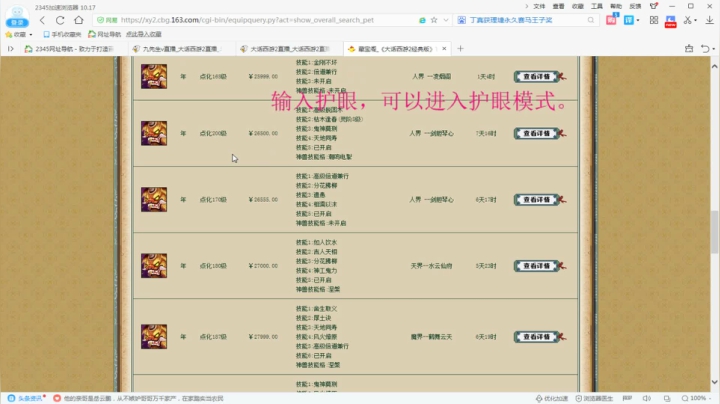Click the tab bar trash icon
Viewport: 720px width, 404px height.
click(689, 49)
